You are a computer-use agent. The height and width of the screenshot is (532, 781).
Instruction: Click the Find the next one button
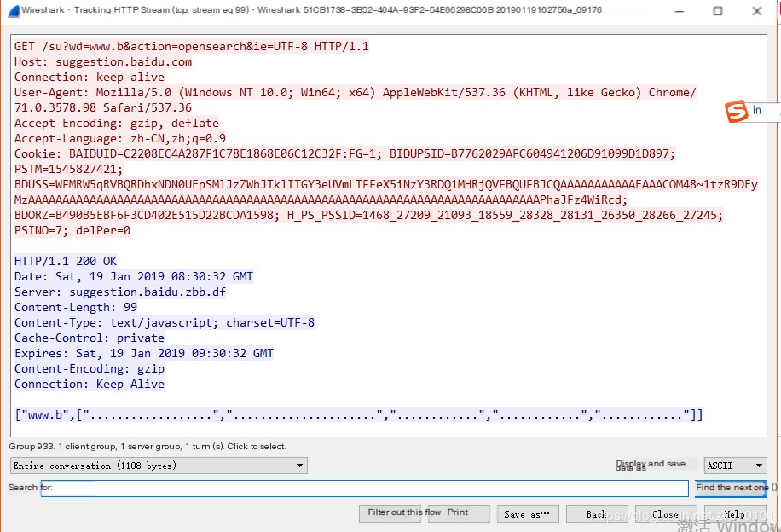click(731, 489)
